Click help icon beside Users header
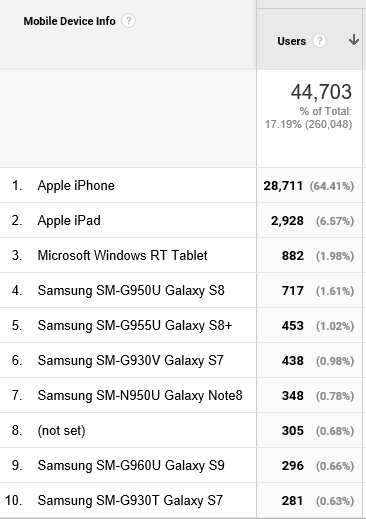Screen dimensions: 366x519 (319, 41)
